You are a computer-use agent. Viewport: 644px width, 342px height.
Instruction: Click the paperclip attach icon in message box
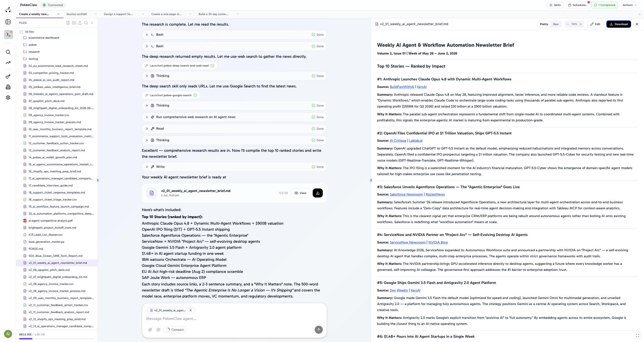coord(150,330)
